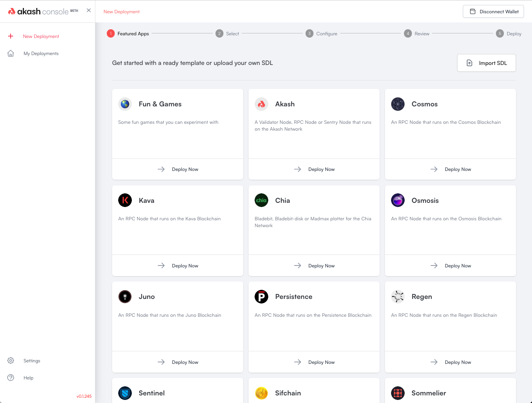Click the Disconnect Wallet button
532x403 pixels.
click(493, 11)
